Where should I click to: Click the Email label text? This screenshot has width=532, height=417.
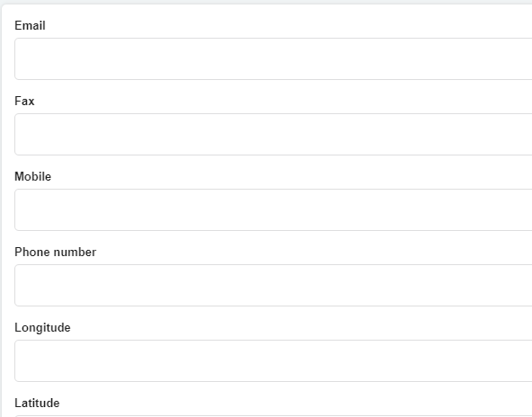point(30,25)
